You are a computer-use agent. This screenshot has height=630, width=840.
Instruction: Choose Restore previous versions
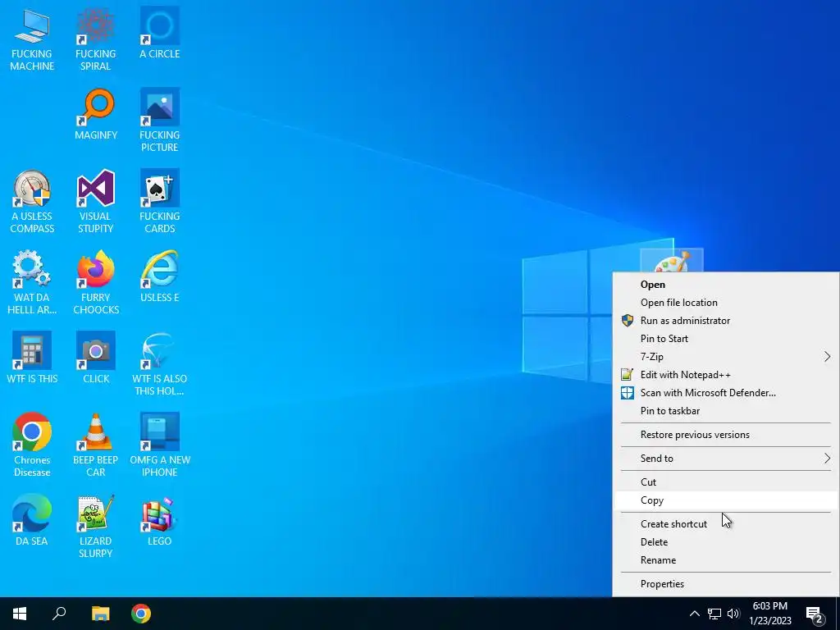click(725, 435)
